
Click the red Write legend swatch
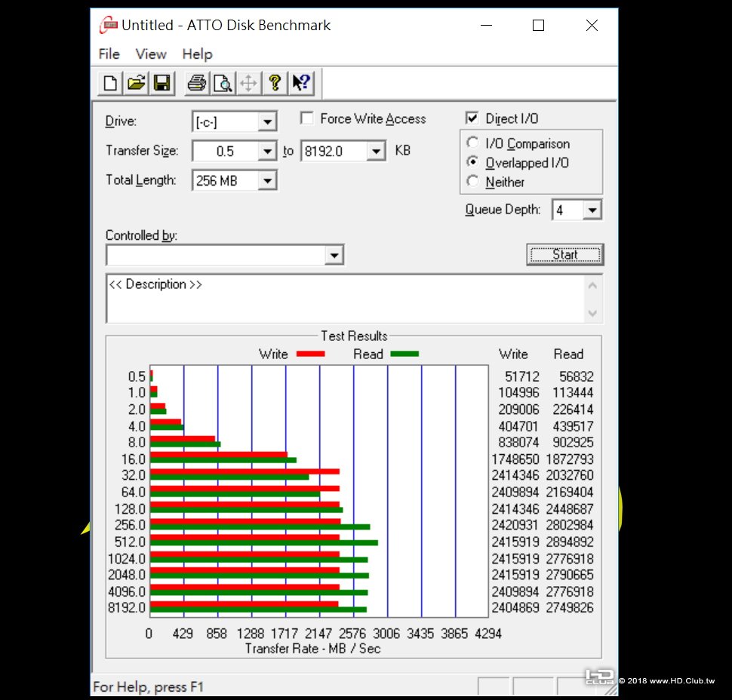pos(310,355)
